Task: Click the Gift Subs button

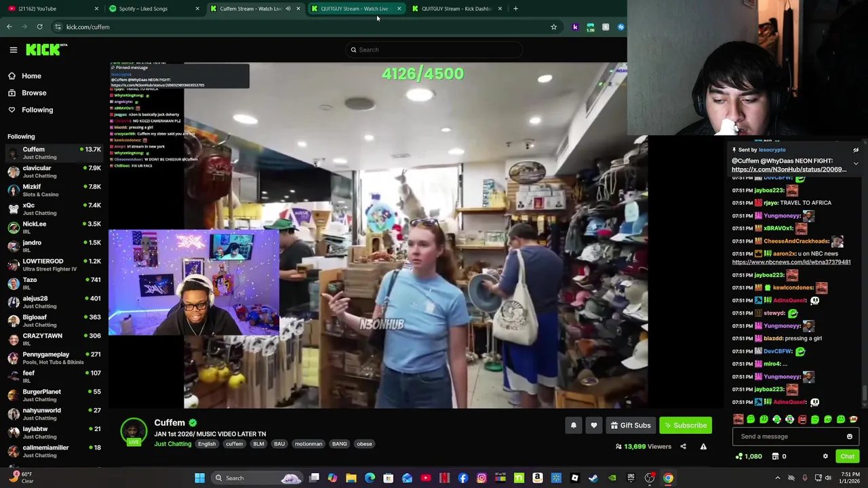Action: [x=631, y=426]
